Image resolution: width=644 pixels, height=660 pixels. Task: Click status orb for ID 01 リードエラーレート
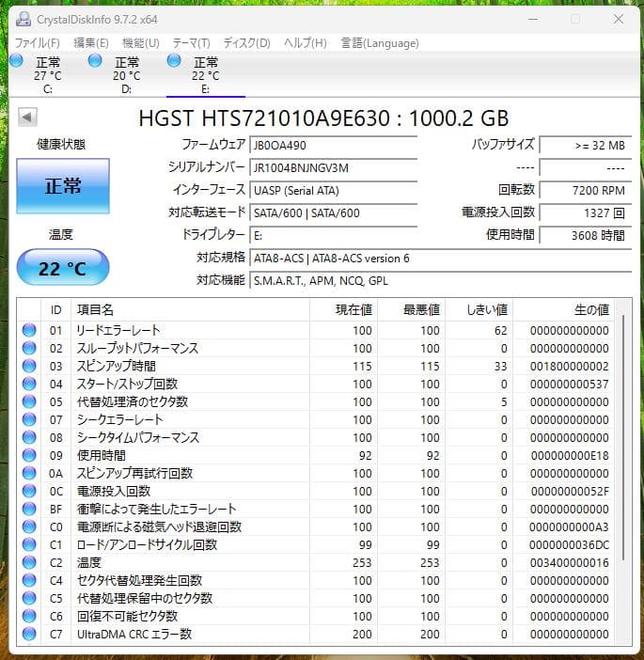pyautogui.click(x=29, y=330)
